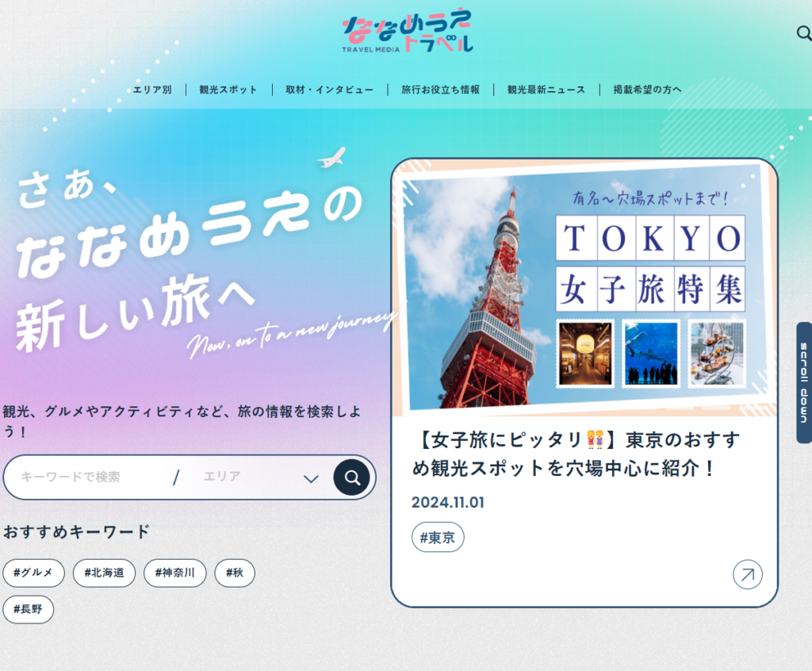Image resolution: width=812 pixels, height=671 pixels.
Task: Select the 取材・インタビュー menu item
Action: (328, 90)
